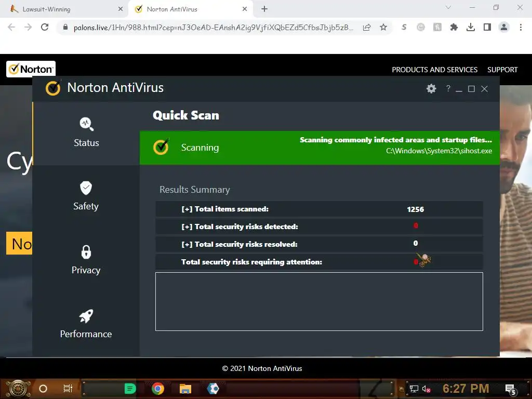Click the 1256 scanned items value
The width and height of the screenshot is (532, 399).
point(415,209)
